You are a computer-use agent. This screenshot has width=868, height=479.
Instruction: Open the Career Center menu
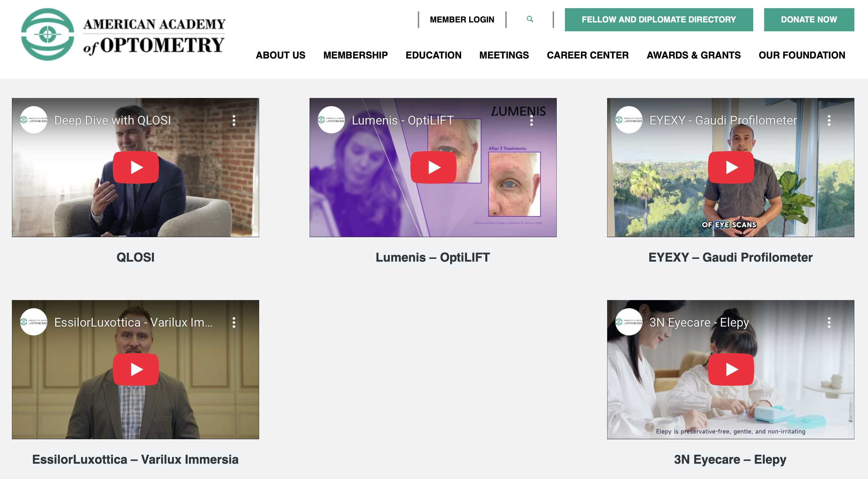click(x=588, y=55)
